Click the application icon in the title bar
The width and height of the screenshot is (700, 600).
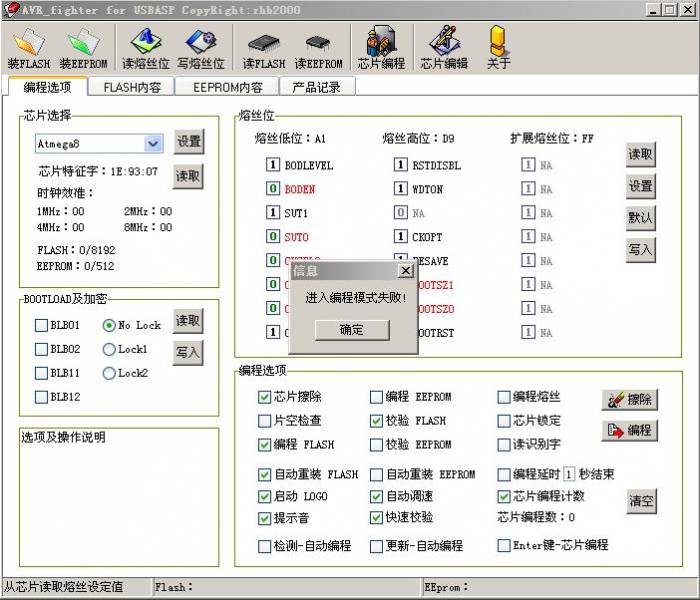click(11, 9)
